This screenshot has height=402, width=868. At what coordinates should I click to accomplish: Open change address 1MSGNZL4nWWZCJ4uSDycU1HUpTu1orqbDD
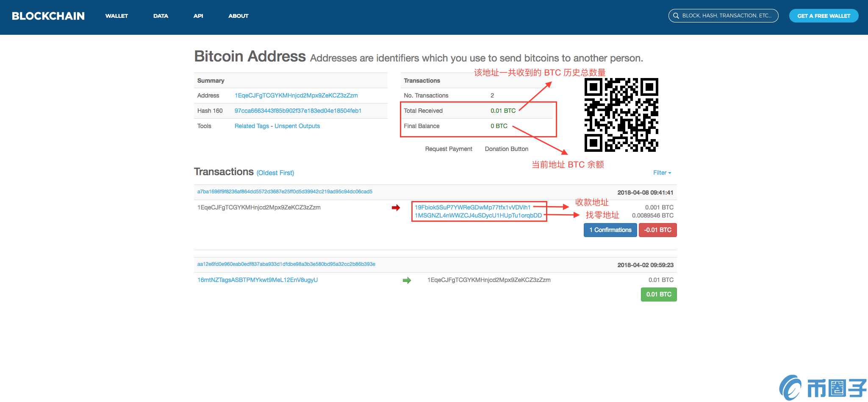pyautogui.click(x=478, y=215)
